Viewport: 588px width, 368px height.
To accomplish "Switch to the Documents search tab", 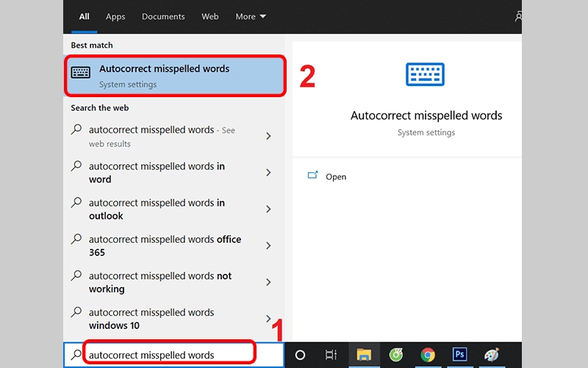I will [163, 16].
